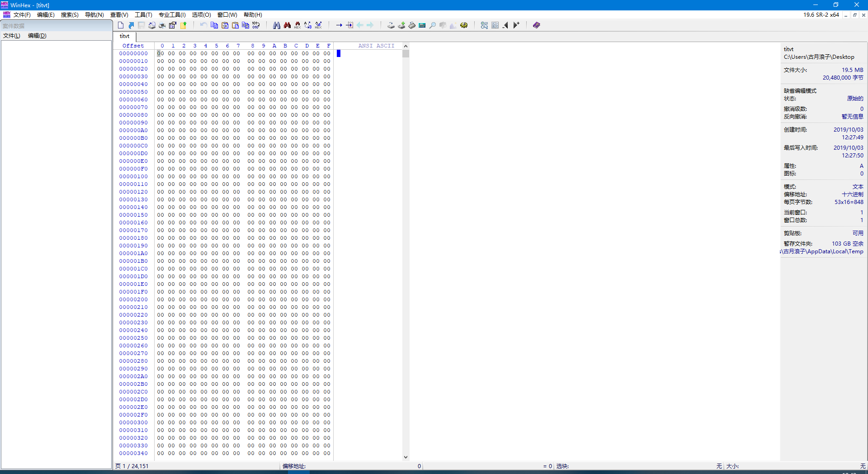
Task: Click the Open file toolbar icon
Action: (x=131, y=25)
